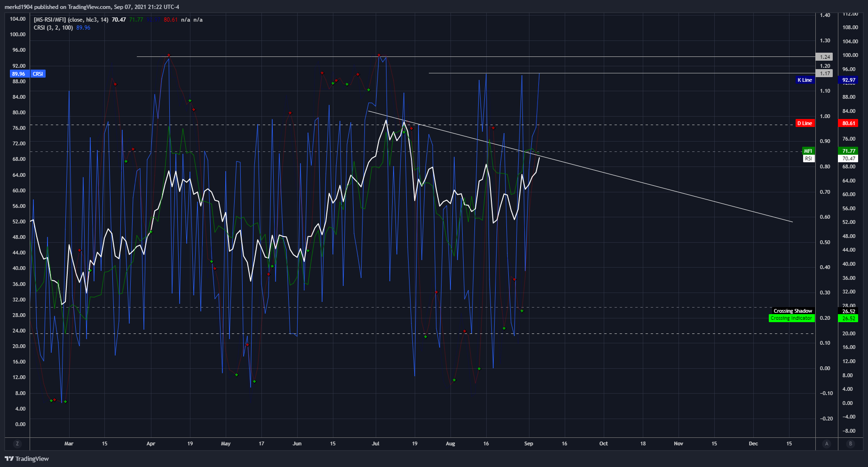Click the A scale button in the bottom bar
The image size is (868, 467).
pos(827,443)
